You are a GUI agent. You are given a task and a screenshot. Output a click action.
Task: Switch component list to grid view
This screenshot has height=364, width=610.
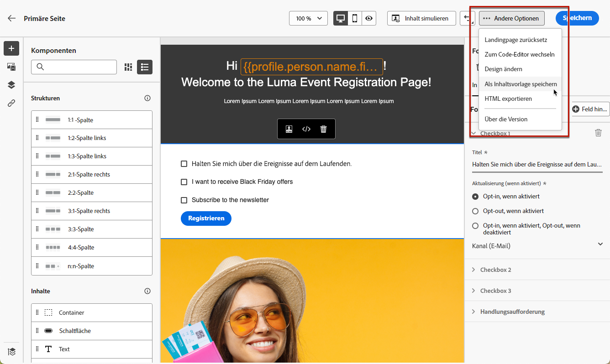pyautogui.click(x=128, y=67)
